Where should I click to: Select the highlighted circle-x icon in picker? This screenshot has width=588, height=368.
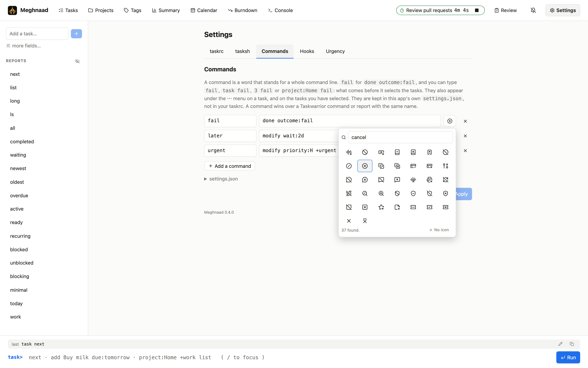pos(365,166)
